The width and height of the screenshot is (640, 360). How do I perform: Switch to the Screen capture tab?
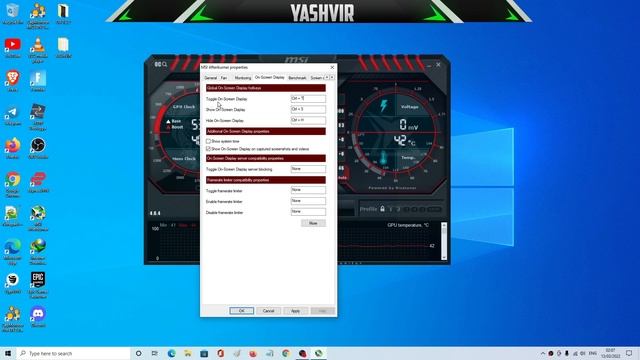[x=317, y=78]
